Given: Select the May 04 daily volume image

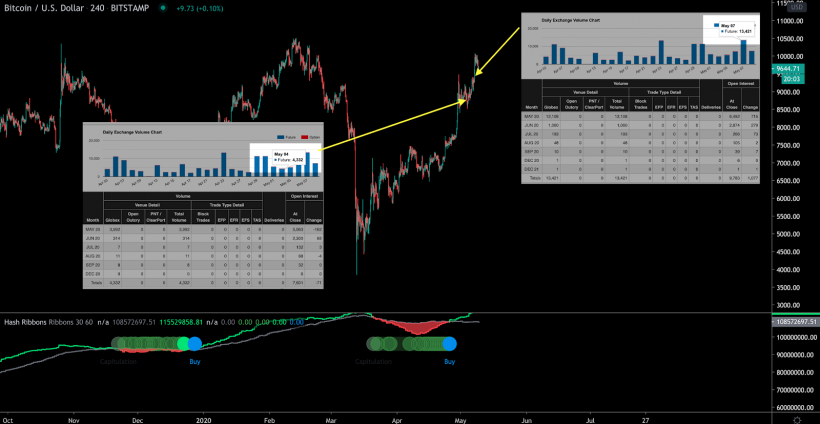Looking at the screenshot, I should click(x=203, y=205).
